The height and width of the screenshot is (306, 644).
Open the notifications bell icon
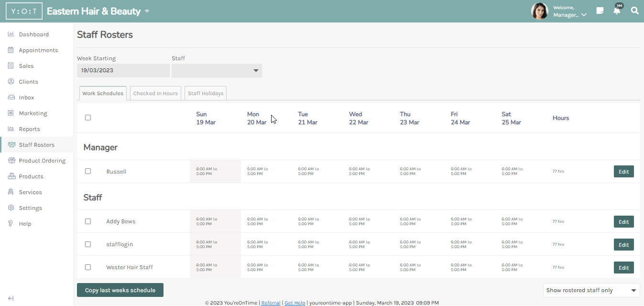coord(617,11)
